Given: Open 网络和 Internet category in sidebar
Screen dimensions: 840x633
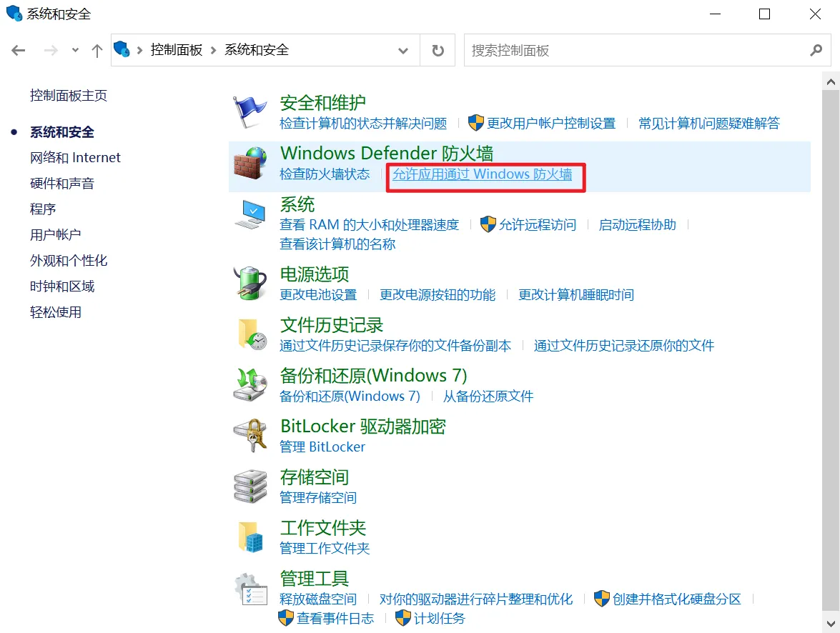Looking at the screenshot, I should (75, 157).
